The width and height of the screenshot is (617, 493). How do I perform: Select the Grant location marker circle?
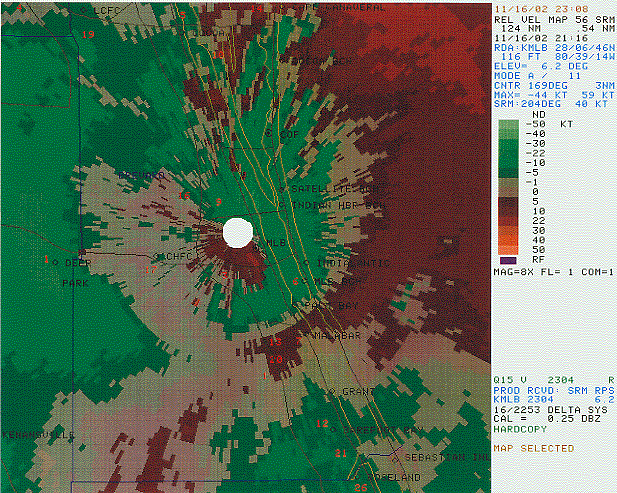click(x=332, y=391)
